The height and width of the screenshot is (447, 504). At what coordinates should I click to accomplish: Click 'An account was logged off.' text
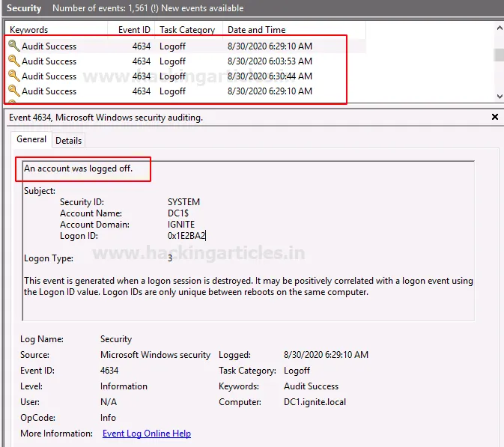point(78,168)
